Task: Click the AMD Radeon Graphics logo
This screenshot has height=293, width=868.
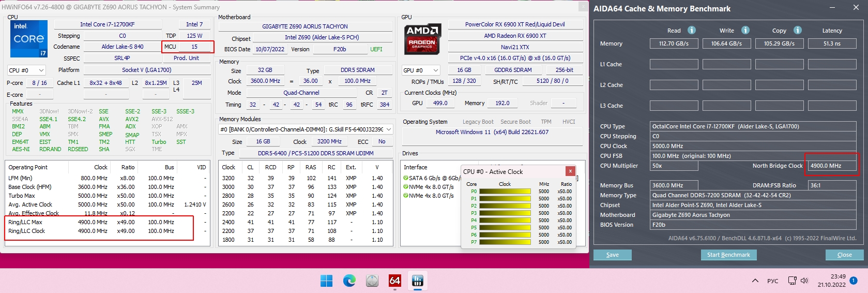Action: click(x=422, y=39)
